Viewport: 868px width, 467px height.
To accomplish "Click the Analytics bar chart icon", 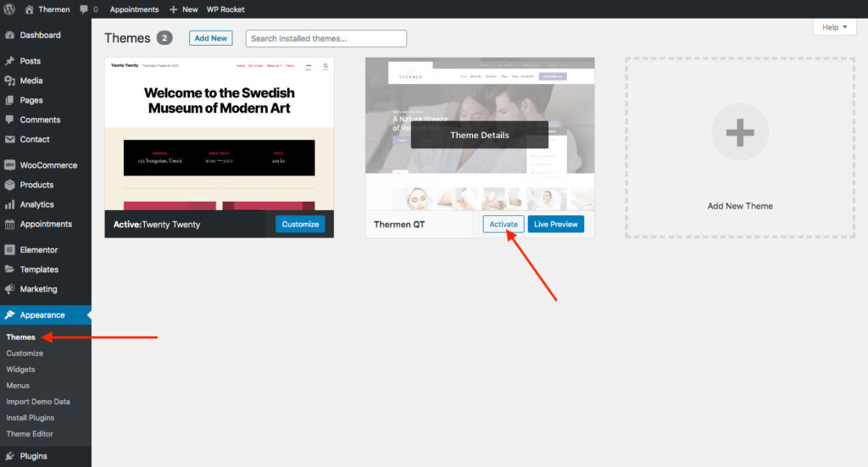I will click(9, 204).
